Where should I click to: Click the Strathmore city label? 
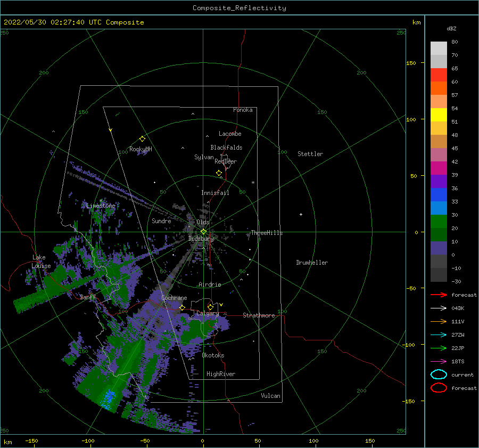point(259,315)
